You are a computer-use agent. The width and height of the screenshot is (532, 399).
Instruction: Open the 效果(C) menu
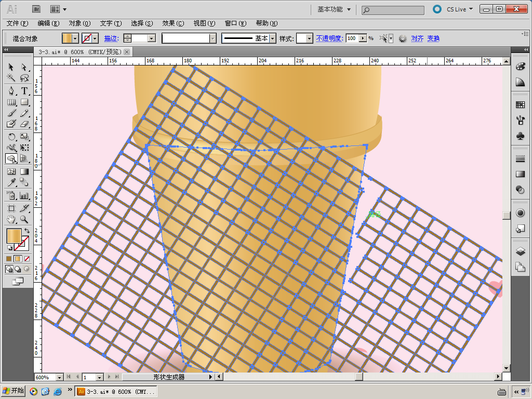pos(173,23)
